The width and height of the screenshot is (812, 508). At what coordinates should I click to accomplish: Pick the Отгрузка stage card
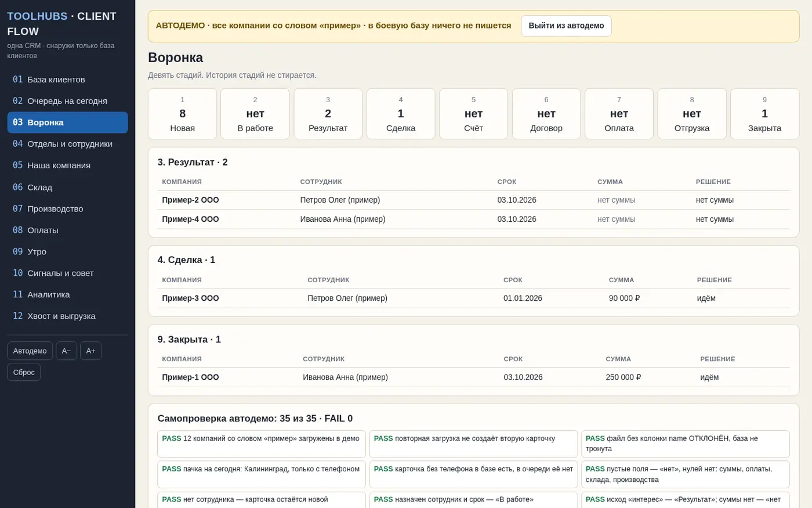tap(692, 114)
